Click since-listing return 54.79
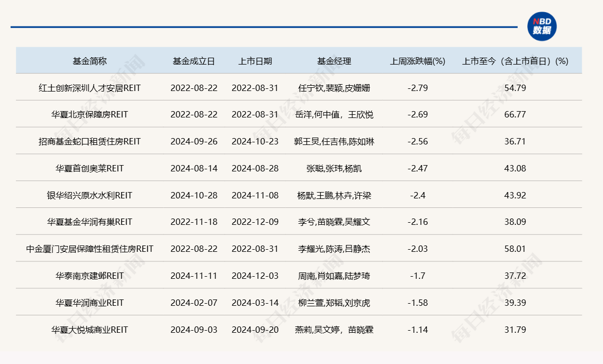Viewport: 603px width, 364px height. pos(515,88)
